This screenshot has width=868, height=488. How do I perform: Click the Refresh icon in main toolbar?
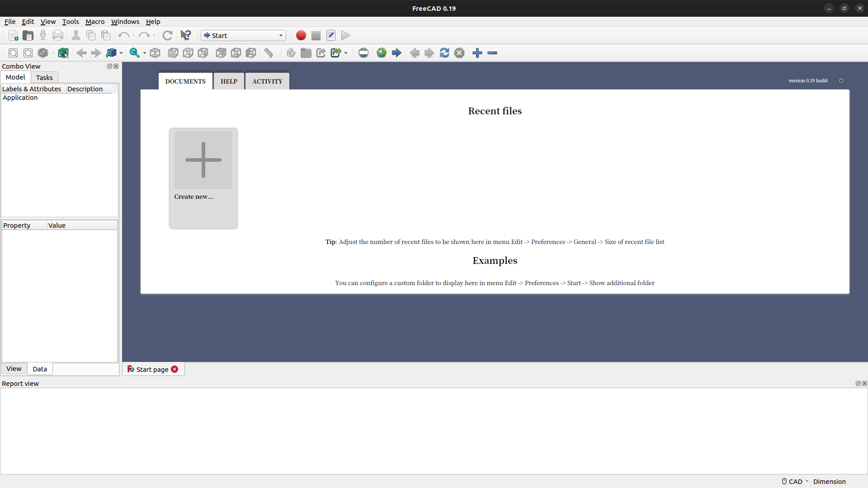[x=167, y=35]
